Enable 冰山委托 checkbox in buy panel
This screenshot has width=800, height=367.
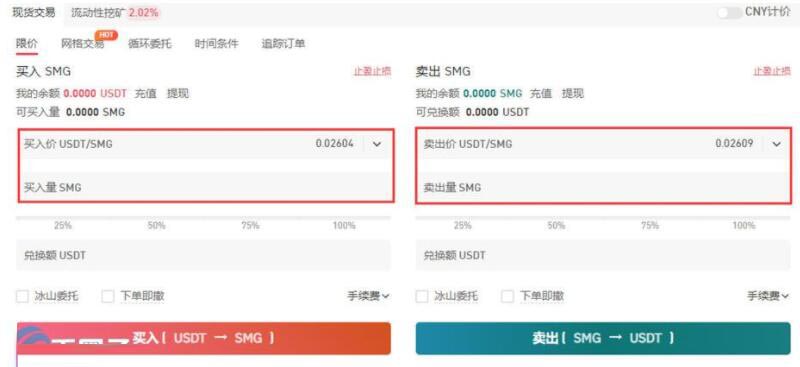22,296
